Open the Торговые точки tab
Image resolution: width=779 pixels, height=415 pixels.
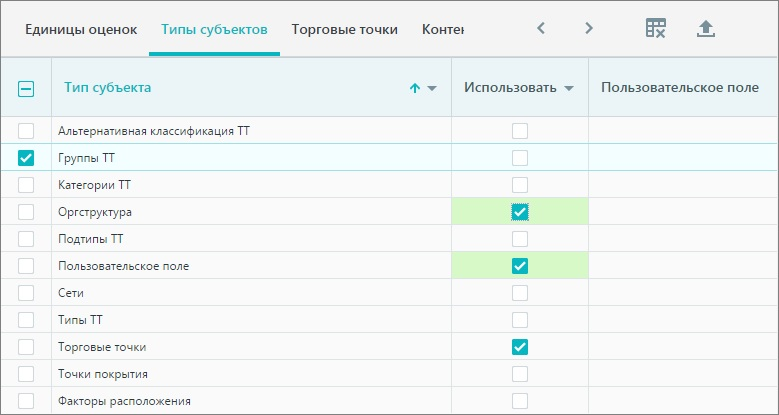[344, 29]
